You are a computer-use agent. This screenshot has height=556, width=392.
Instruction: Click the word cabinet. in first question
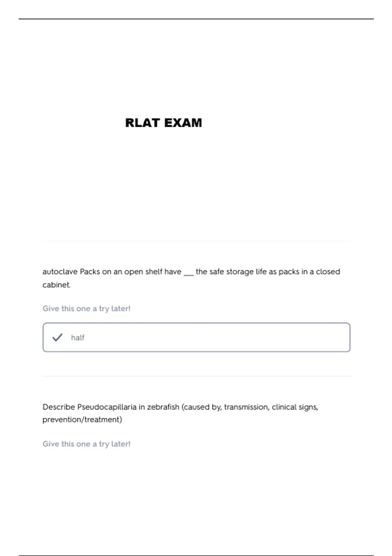pyautogui.click(x=57, y=285)
